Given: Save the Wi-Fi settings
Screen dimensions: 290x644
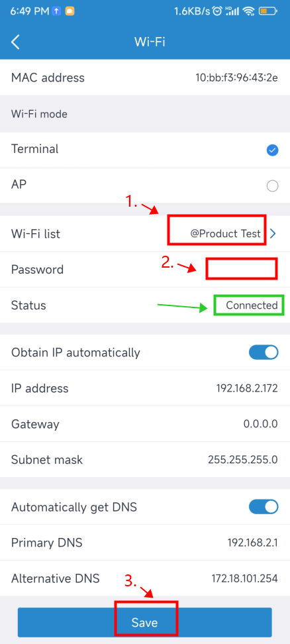Looking at the screenshot, I should click(145, 622).
